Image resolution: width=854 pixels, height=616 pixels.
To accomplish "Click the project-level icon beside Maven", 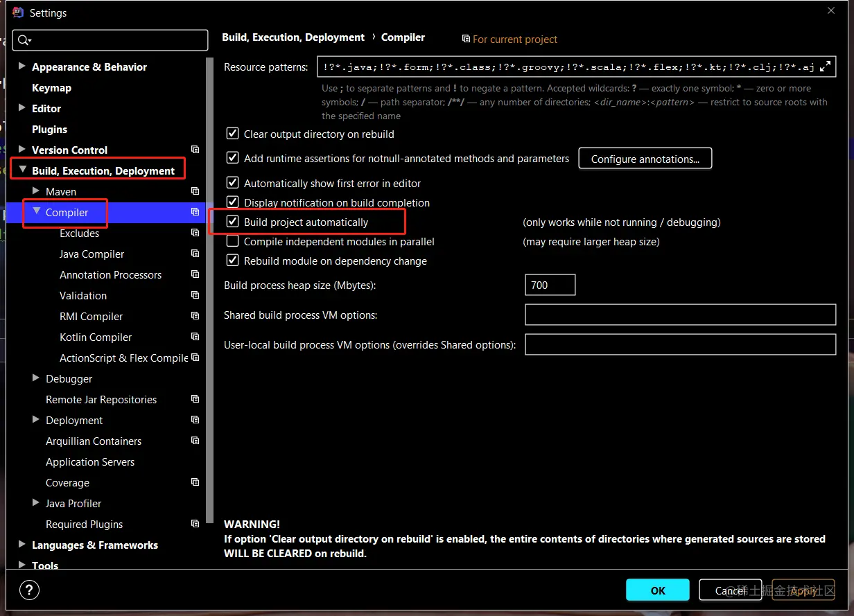I will (x=195, y=191).
